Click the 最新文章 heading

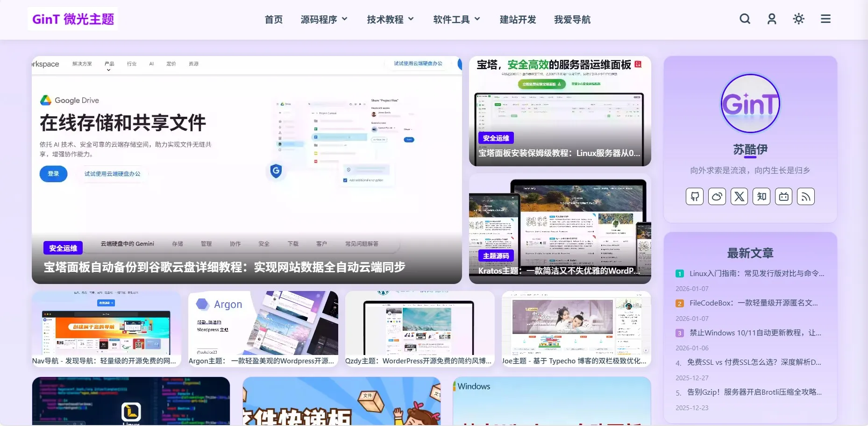[750, 253]
